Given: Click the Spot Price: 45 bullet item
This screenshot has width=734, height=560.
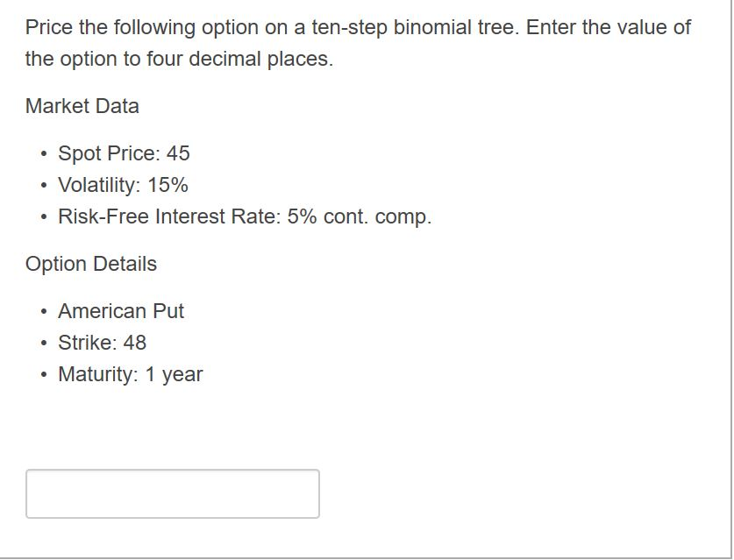Looking at the screenshot, I should [x=123, y=153].
